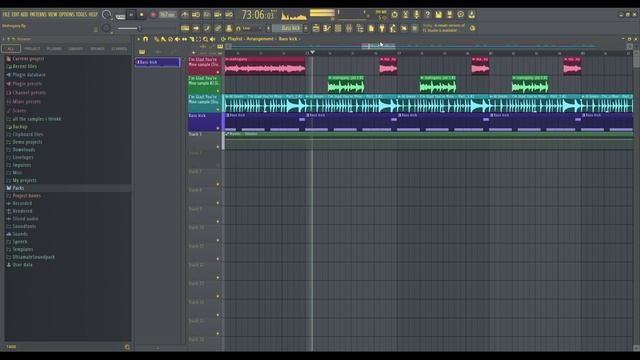Switch to the PLUGINS browser tab

[54, 49]
